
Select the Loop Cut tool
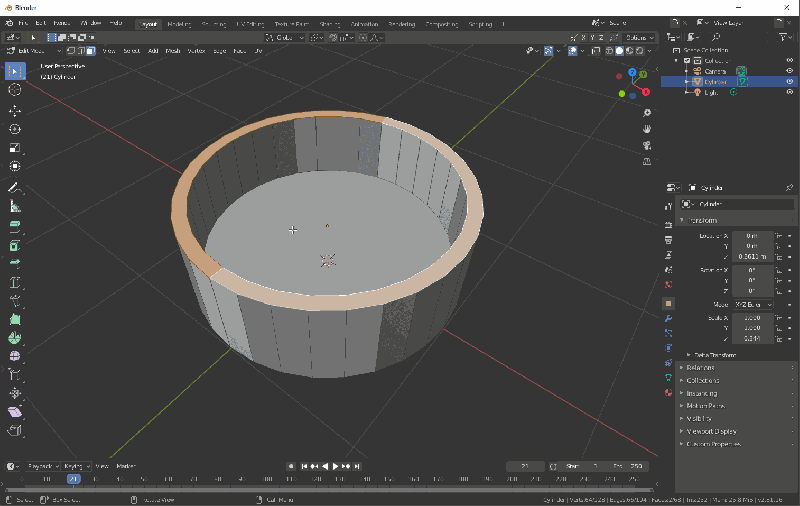coord(15,282)
